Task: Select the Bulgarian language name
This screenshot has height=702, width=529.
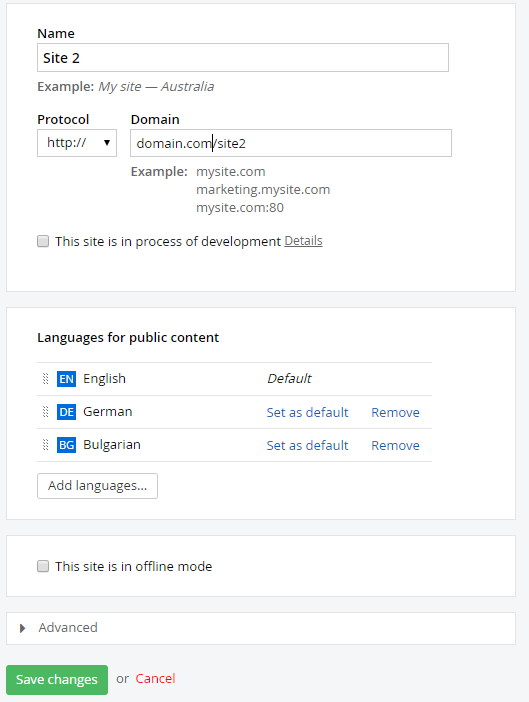Action: pos(112,445)
